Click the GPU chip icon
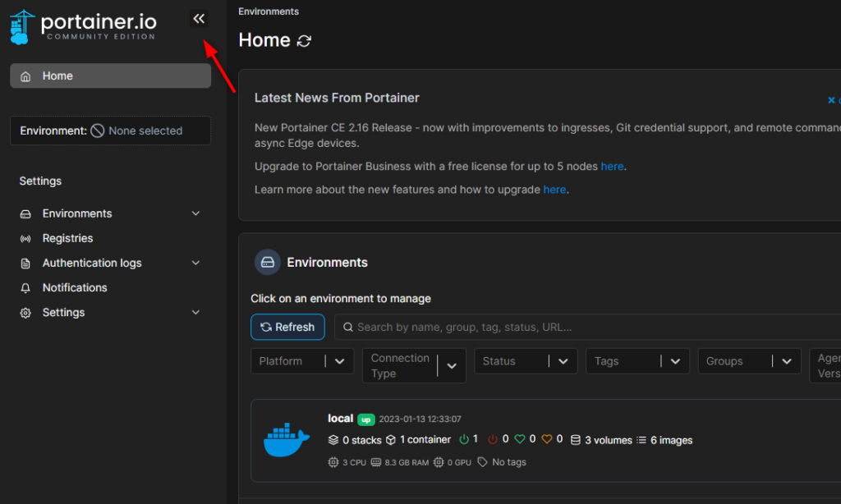The image size is (841, 504). [439, 462]
